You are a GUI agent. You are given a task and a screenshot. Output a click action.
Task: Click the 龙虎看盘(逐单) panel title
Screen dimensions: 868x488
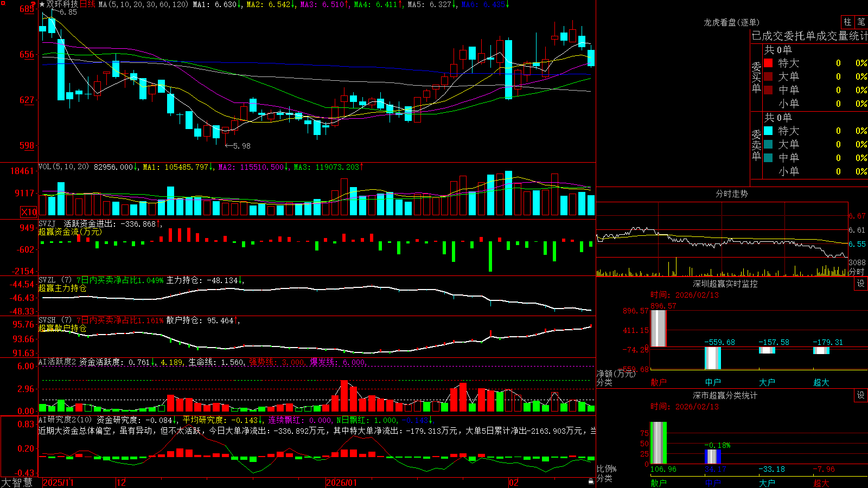pyautogui.click(x=731, y=22)
